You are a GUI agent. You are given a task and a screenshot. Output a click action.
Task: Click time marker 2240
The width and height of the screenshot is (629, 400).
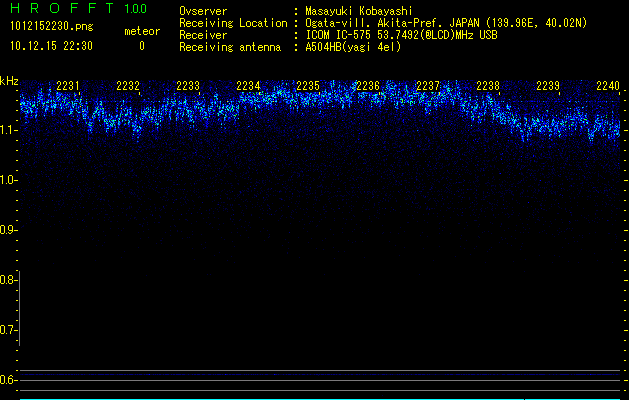[608, 86]
